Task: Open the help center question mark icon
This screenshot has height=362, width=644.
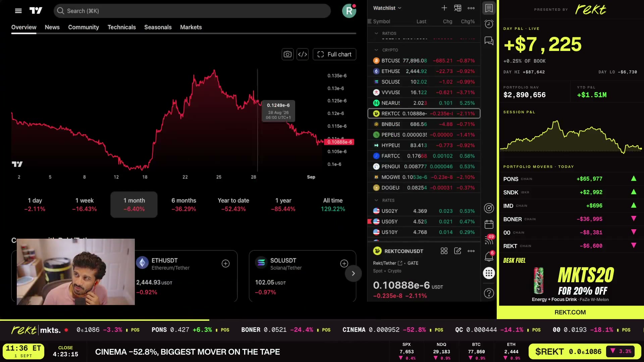Action: pyautogui.click(x=489, y=293)
